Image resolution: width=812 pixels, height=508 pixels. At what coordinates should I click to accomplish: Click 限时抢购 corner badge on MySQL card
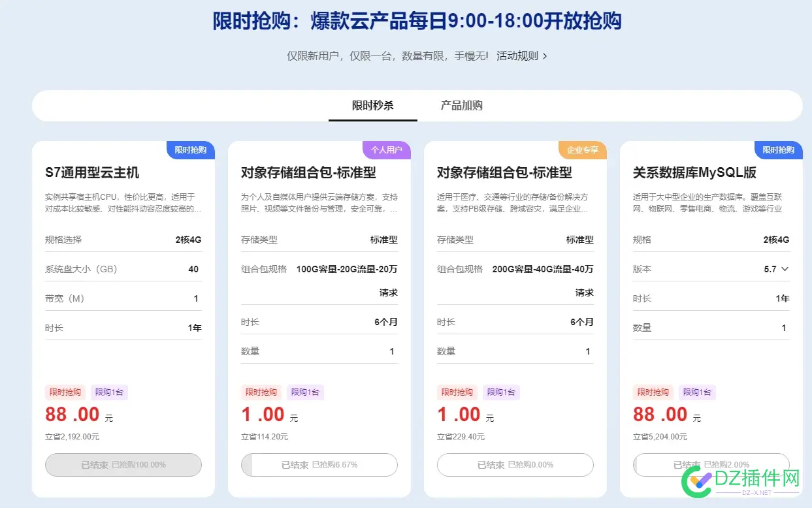click(x=779, y=150)
